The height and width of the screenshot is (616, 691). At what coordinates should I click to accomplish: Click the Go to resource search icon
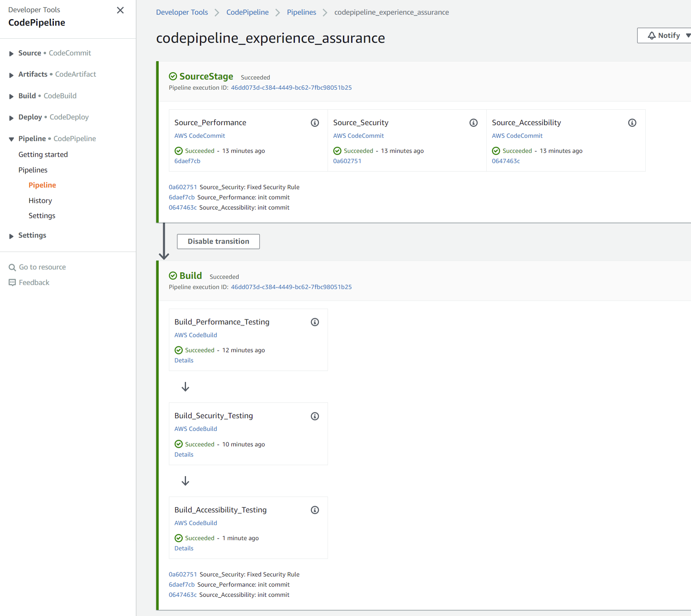tap(12, 268)
